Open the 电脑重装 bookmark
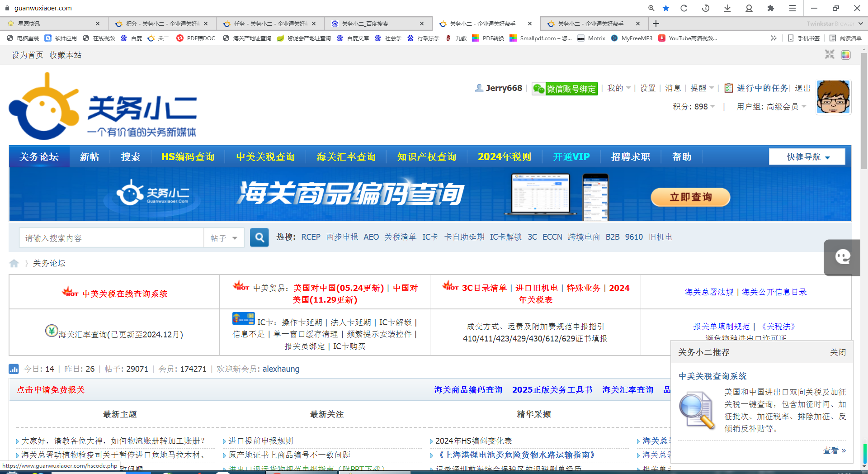The image size is (868, 474). pos(23,38)
